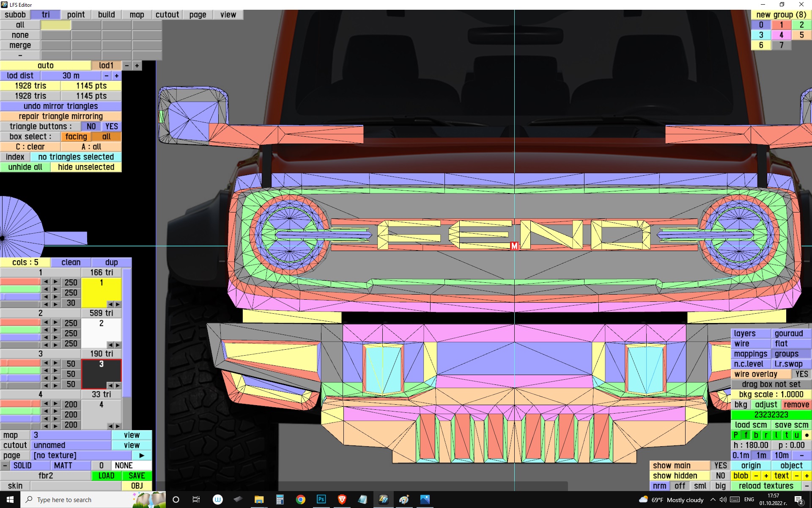Click the black dot view button

click(807, 435)
